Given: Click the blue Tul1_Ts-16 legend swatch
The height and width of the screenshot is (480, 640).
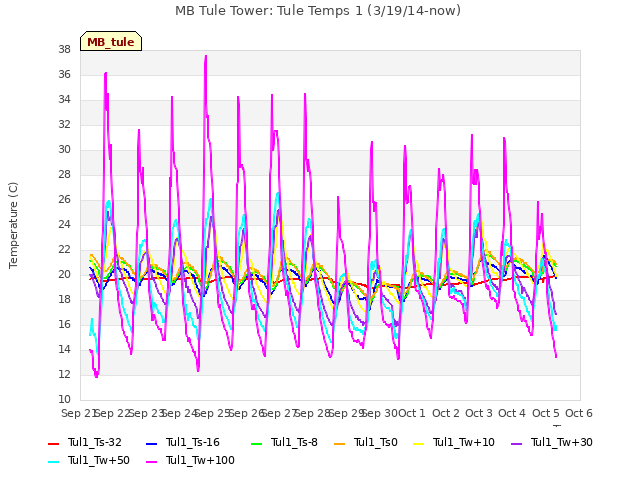Looking at the screenshot, I should [151, 443].
